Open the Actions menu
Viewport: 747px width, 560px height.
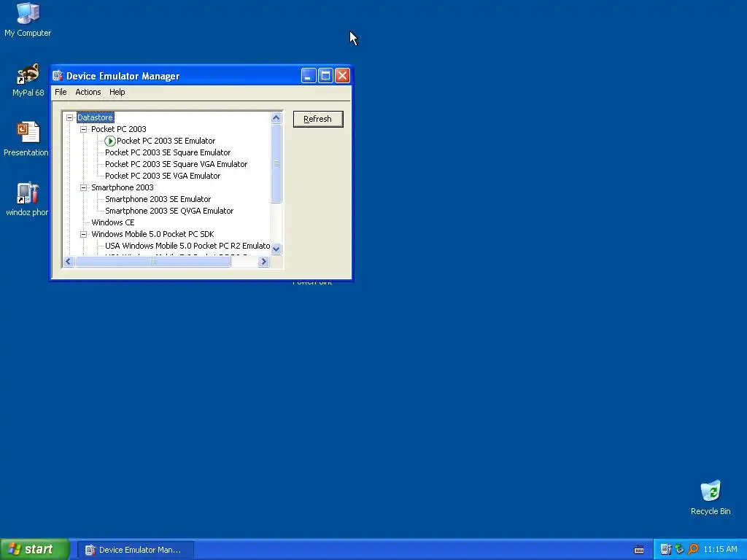pos(88,92)
